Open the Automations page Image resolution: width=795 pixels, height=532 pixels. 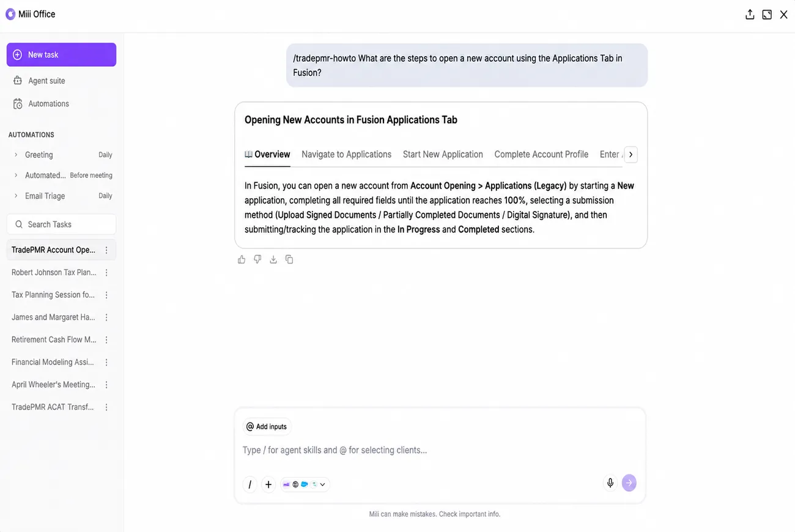48,104
